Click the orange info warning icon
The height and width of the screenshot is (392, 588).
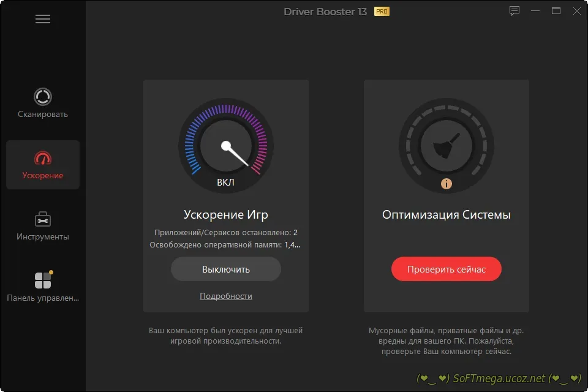pos(447,183)
